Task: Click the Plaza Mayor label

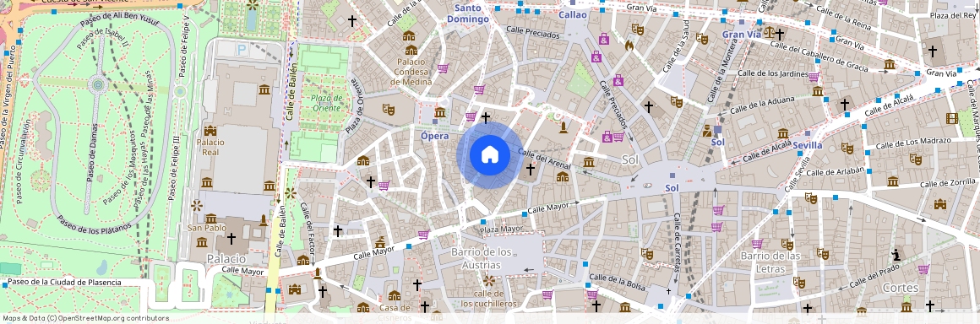Action: coord(501,229)
